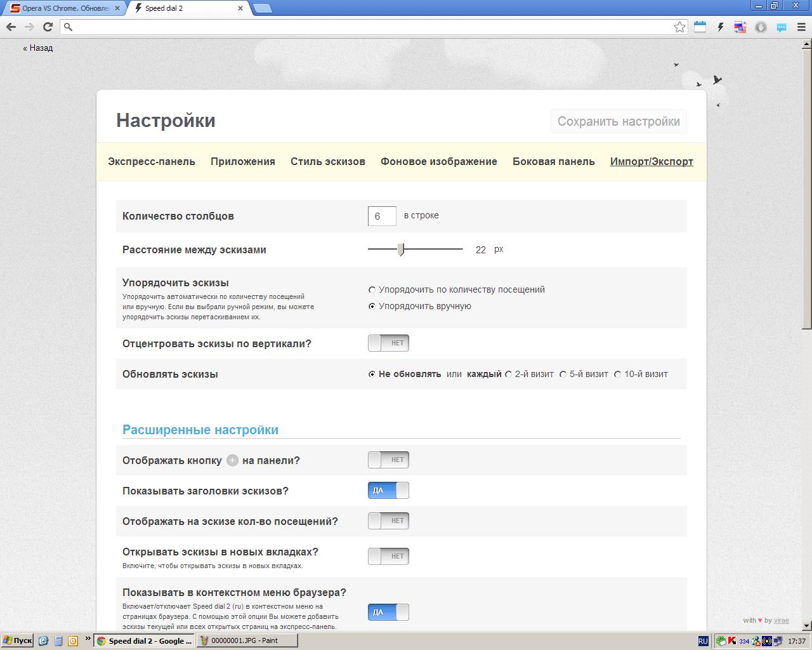
Task: Open the RU language selector in taskbar
Action: click(x=703, y=641)
